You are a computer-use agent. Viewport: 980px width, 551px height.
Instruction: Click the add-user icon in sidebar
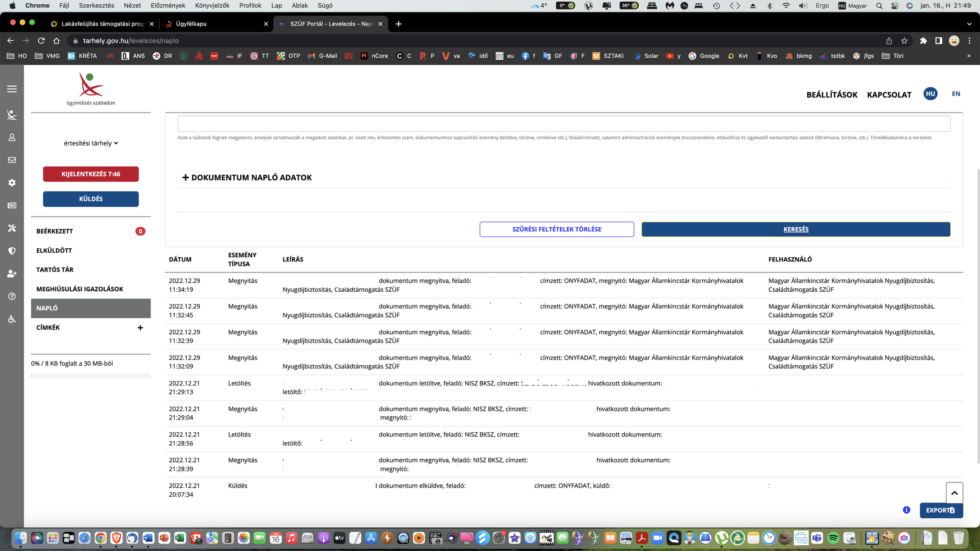[x=12, y=273]
